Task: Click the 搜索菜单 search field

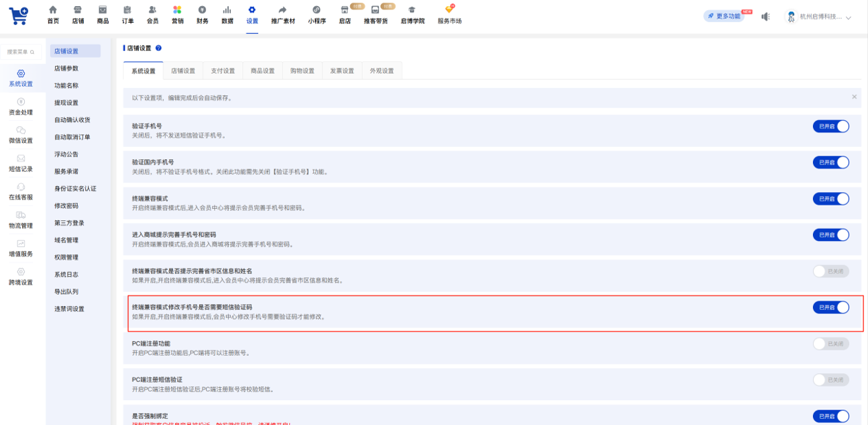Action: [21, 52]
